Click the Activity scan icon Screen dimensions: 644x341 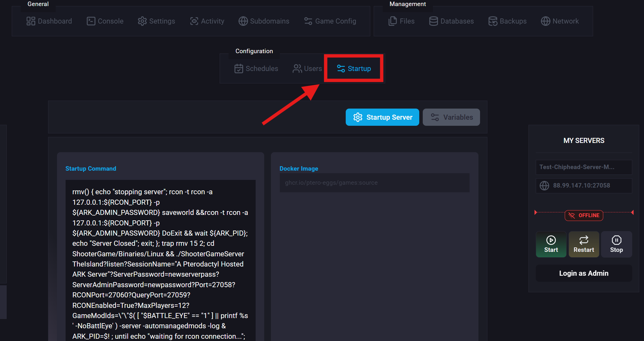194,21
